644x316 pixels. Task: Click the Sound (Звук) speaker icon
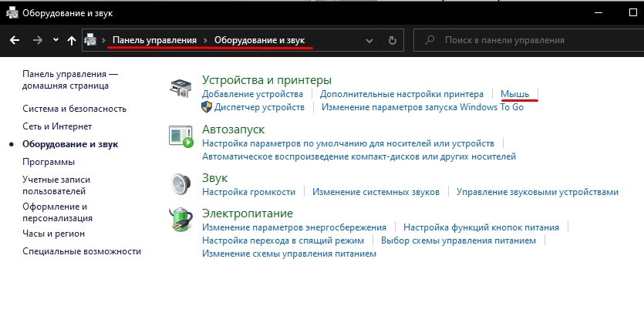coord(181,184)
